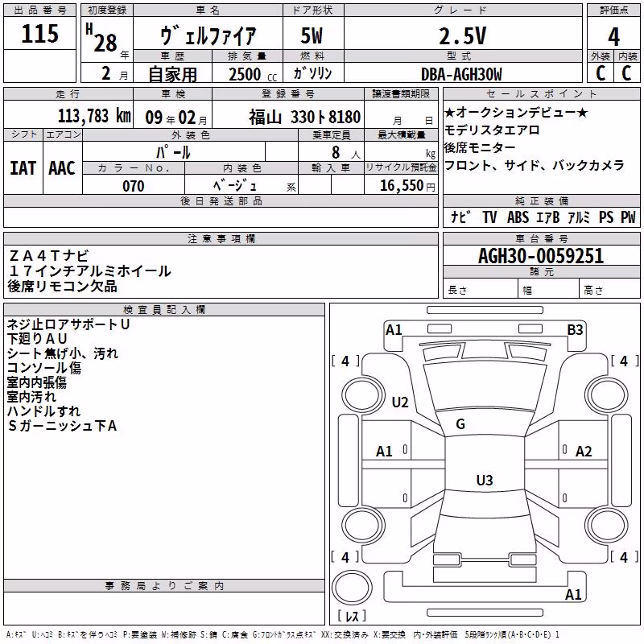The image size is (644, 644).
Task: Select 譲渡書類期限 column header
Action: tap(401, 93)
